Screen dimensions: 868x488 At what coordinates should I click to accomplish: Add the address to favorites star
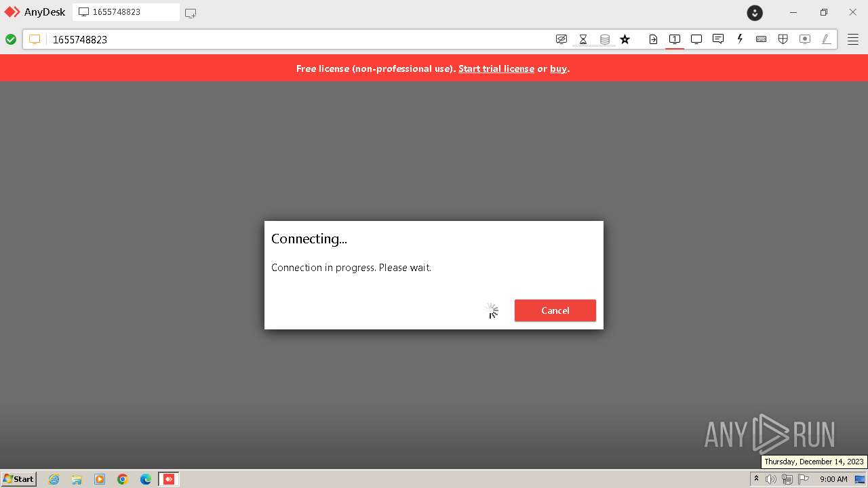pos(625,39)
